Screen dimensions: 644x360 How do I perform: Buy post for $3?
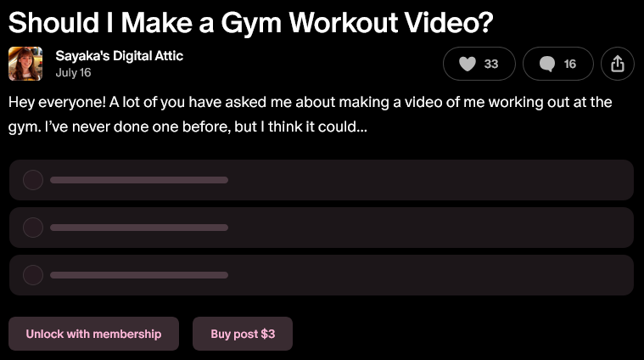[243, 334]
